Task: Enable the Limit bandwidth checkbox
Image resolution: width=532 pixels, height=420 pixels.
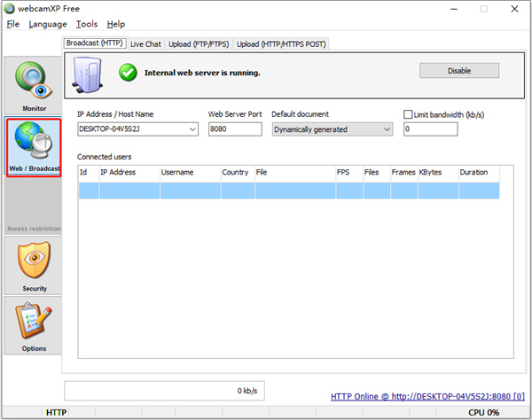Action: tap(408, 114)
